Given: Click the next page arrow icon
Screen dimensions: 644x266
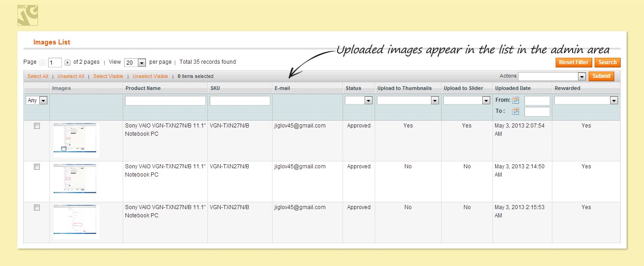Looking at the screenshot, I should pyautogui.click(x=67, y=62).
